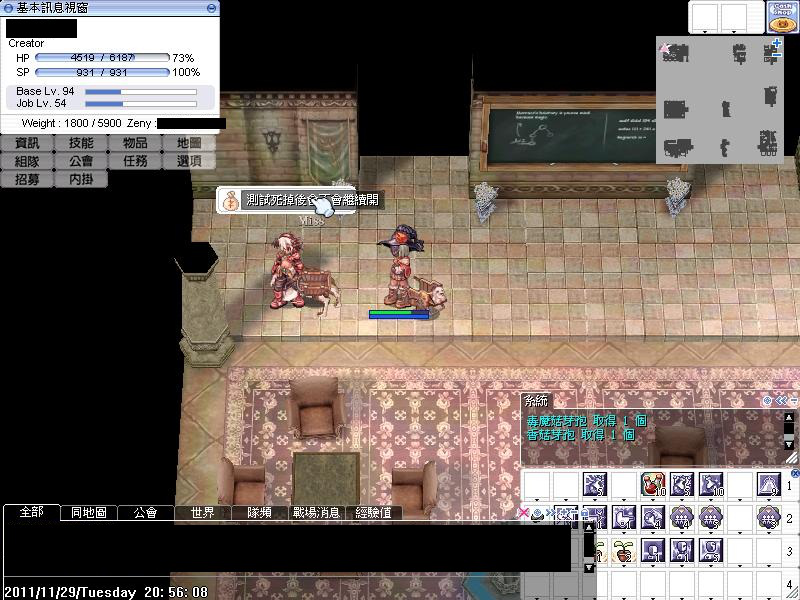Zoom in the minimap with plus icon
Screen dimensions: 800x600
point(777,43)
